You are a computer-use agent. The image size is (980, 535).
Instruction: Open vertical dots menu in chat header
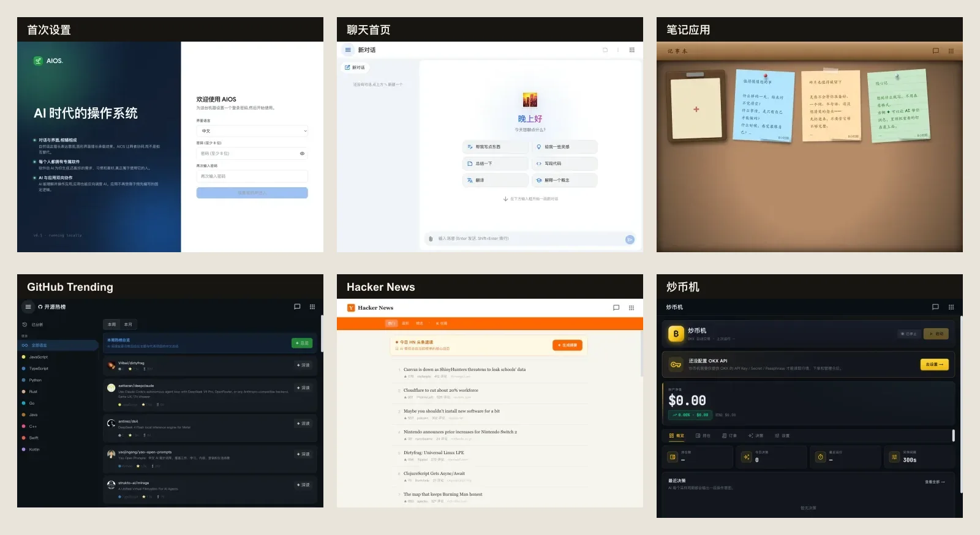pos(618,50)
